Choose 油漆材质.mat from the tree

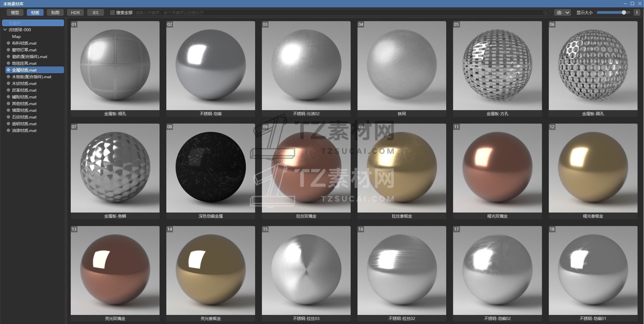24,130
